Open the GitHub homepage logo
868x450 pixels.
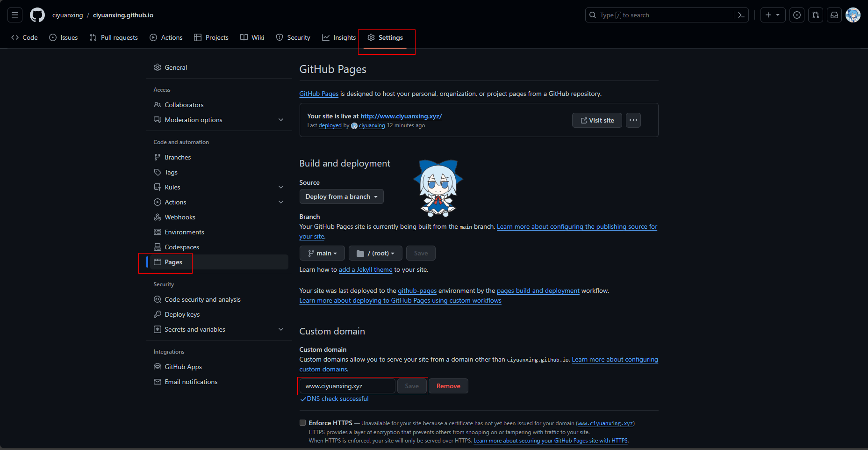coord(37,15)
